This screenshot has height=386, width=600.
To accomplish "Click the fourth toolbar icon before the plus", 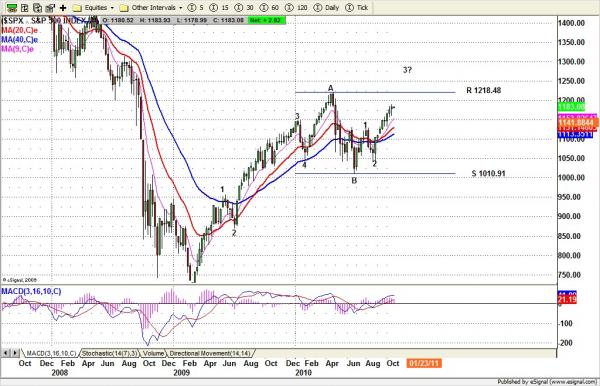I will pos(50,8).
